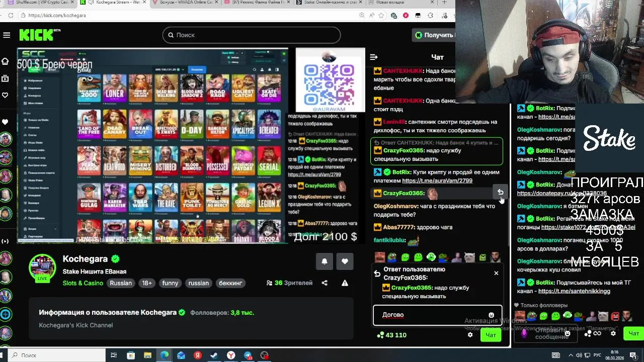Open Task View in the taskbar
This screenshot has height=362, width=644.
[x=114, y=355]
